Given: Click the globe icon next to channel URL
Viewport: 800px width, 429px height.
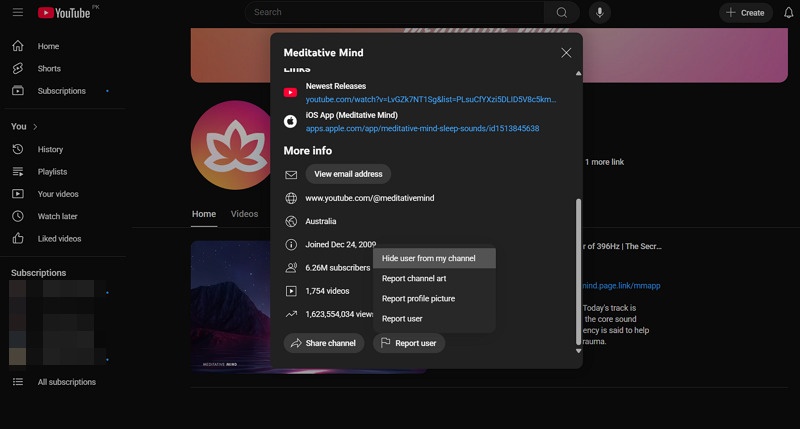Looking at the screenshot, I should [x=291, y=198].
